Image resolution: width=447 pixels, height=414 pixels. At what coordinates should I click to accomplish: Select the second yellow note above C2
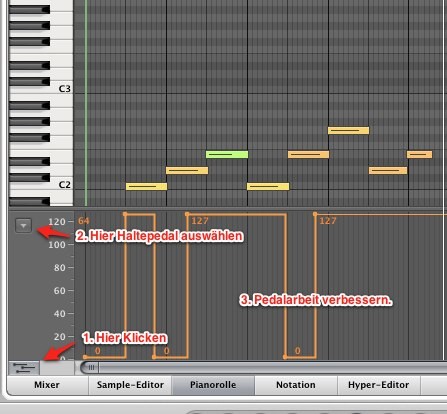coord(187,170)
